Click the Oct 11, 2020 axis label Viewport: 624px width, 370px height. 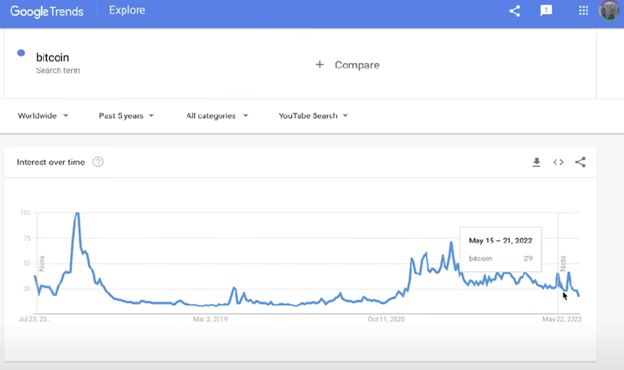386,319
